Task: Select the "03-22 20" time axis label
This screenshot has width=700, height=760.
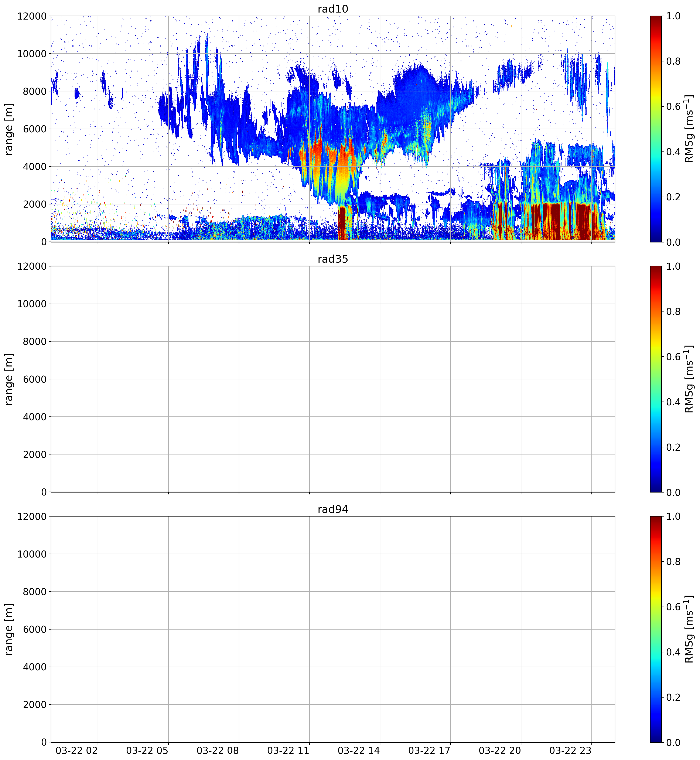Action: click(500, 750)
